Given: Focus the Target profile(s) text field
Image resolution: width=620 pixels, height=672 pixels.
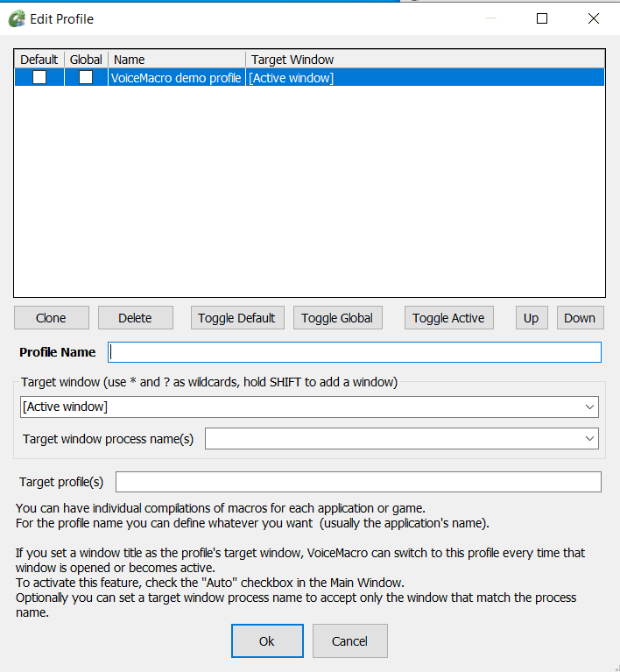Looking at the screenshot, I should point(358,482).
